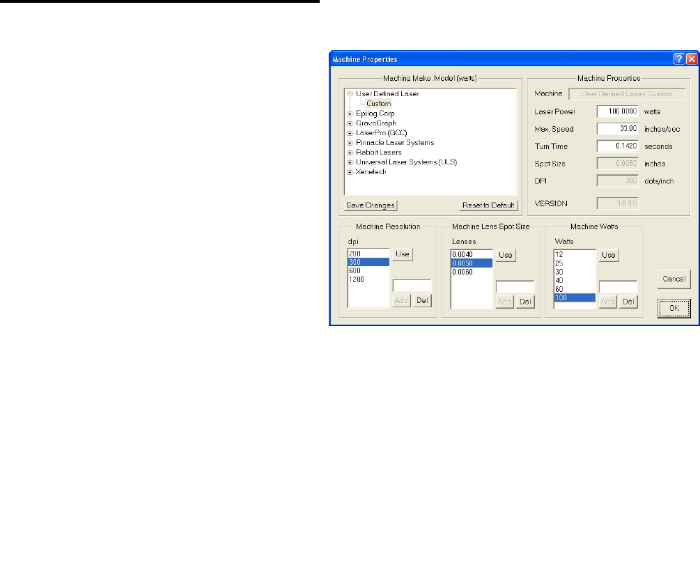
Task: Select 60 in the Watts list
Action: [575, 289]
